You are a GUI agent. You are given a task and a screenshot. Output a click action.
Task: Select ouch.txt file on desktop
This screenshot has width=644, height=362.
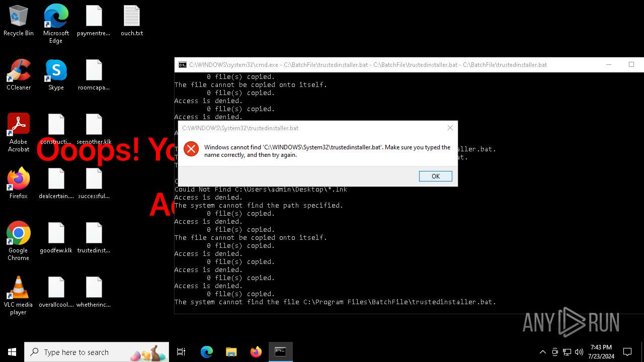pyautogui.click(x=132, y=21)
